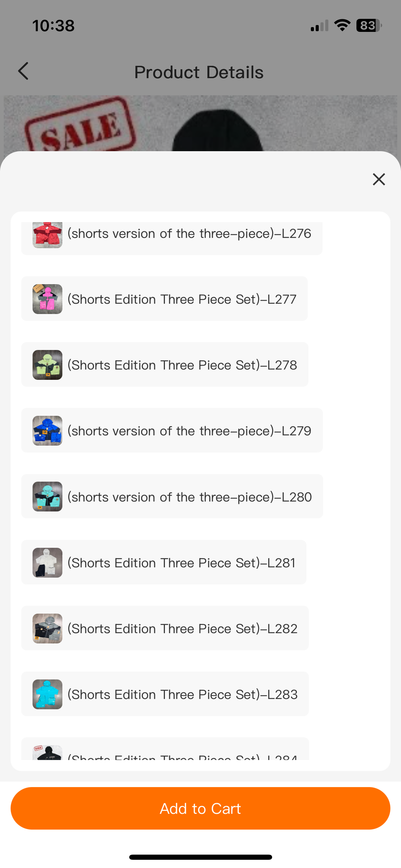Select the L281 Shorts Edition set

pyautogui.click(x=181, y=563)
